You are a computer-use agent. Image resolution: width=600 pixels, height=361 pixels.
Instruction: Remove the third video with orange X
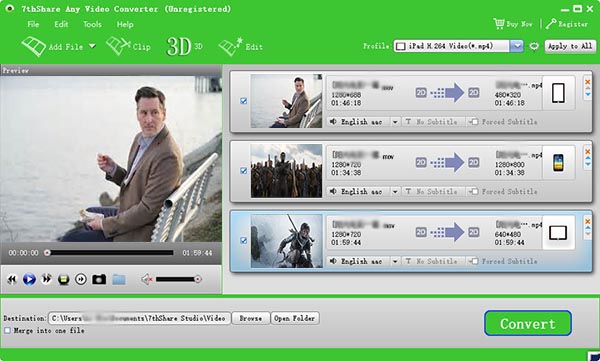(588, 221)
